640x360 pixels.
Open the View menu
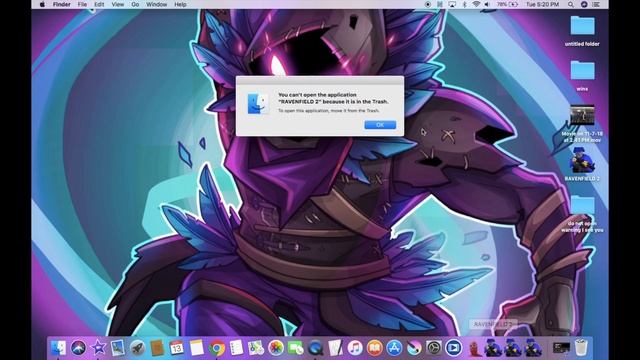[118, 4]
